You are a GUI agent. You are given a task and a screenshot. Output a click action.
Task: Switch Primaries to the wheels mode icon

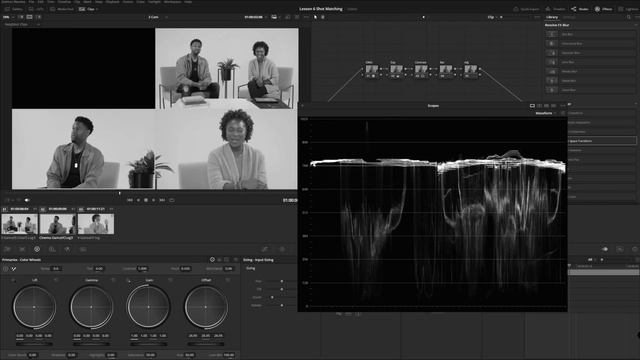tap(212, 260)
